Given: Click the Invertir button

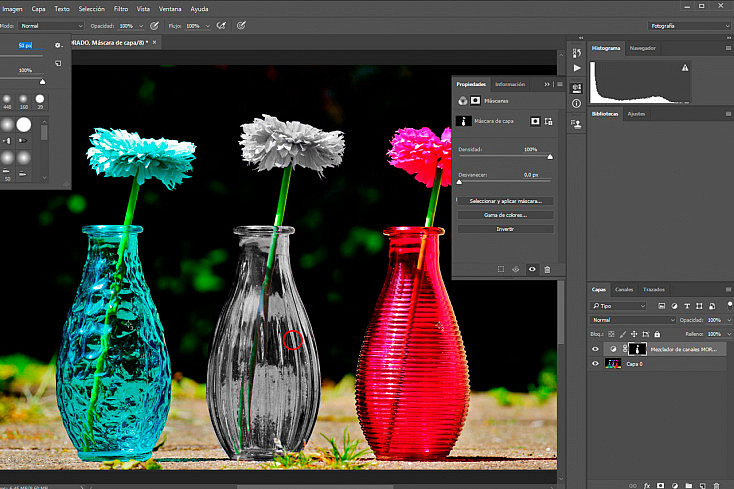Looking at the screenshot, I should pyautogui.click(x=506, y=229).
